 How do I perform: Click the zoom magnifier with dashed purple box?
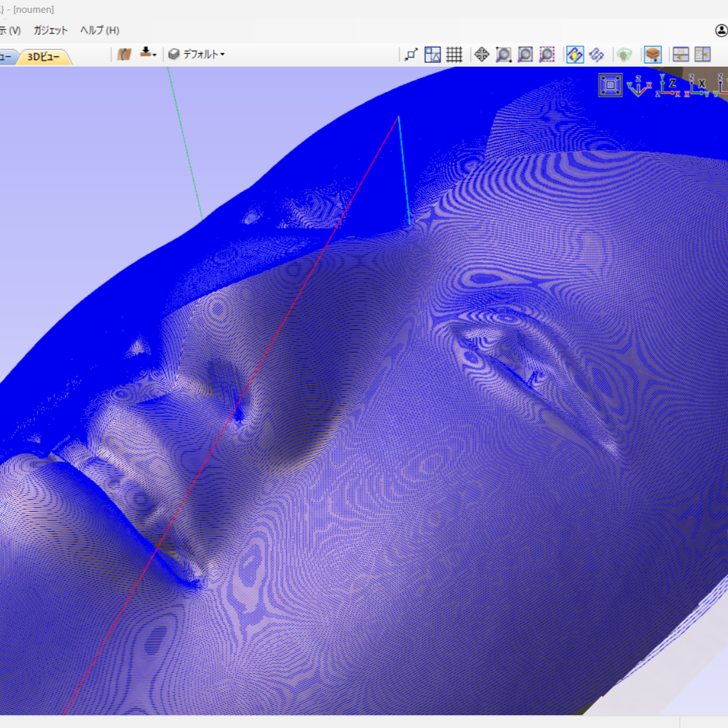(547, 54)
